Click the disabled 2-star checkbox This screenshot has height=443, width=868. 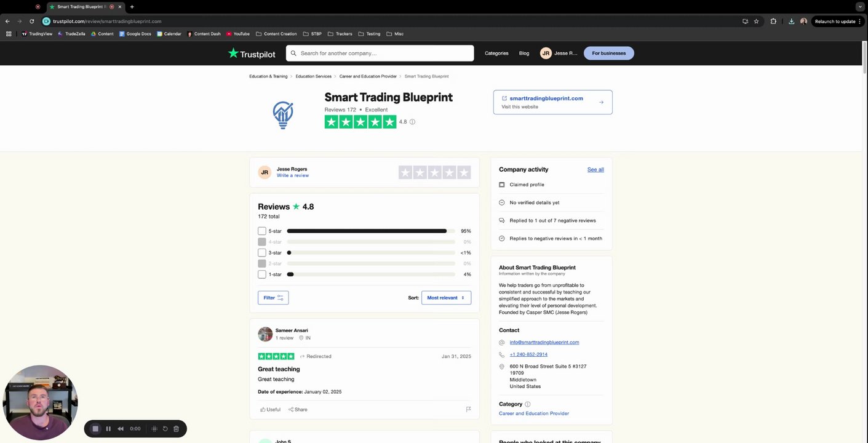(x=262, y=263)
